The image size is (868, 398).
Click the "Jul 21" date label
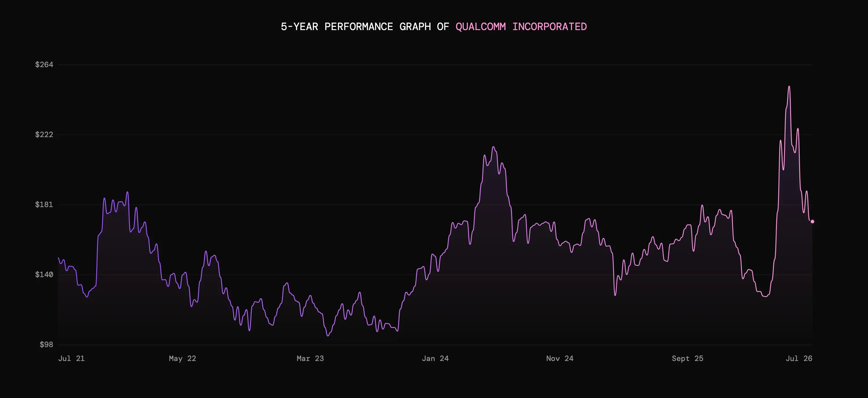pos(71,358)
